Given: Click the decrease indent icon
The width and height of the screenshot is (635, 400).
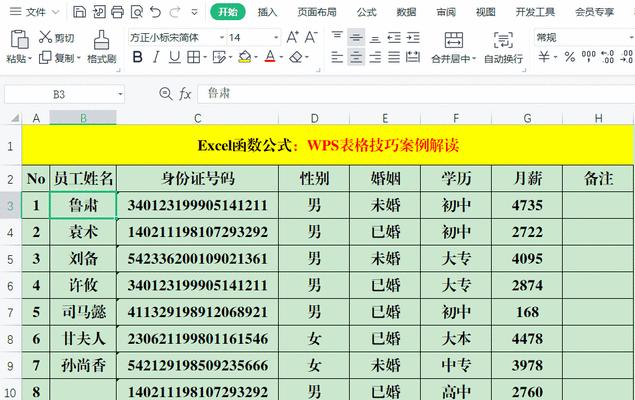Looking at the screenshot, I should (x=394, y=38).
